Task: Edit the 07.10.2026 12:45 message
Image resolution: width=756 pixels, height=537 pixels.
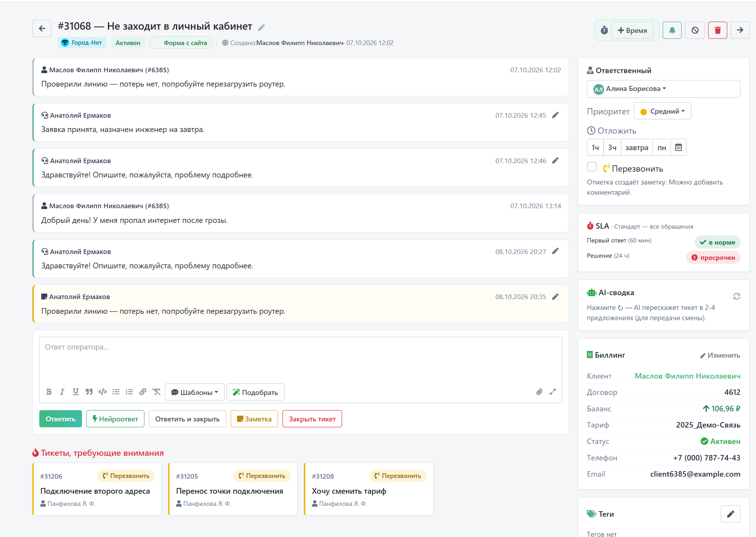Action: [x=555, y=115]
